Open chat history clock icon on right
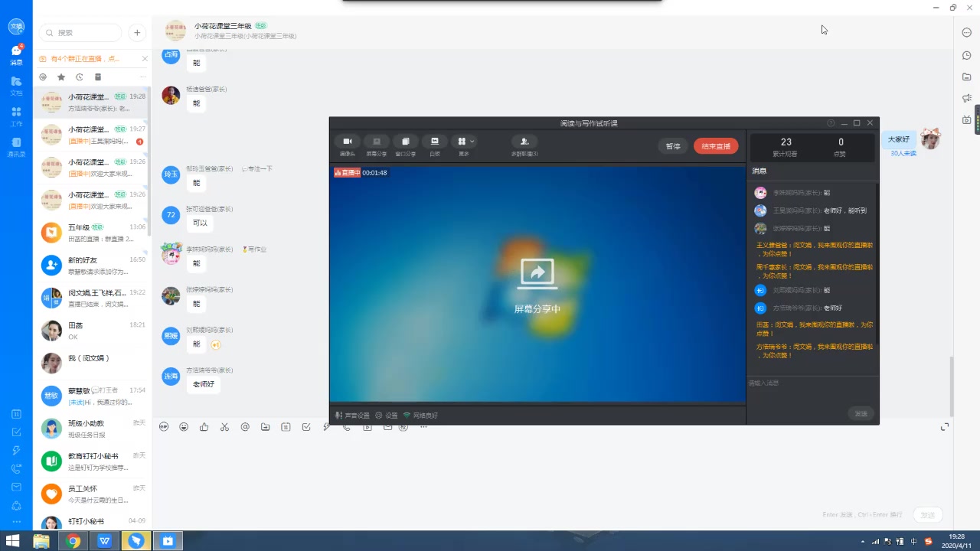 coord(966,55)
